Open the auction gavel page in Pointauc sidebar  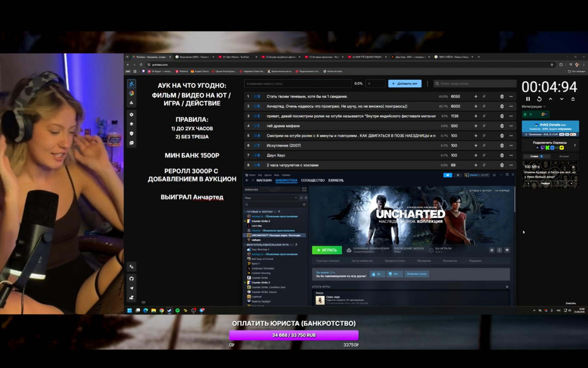(131, 84)
